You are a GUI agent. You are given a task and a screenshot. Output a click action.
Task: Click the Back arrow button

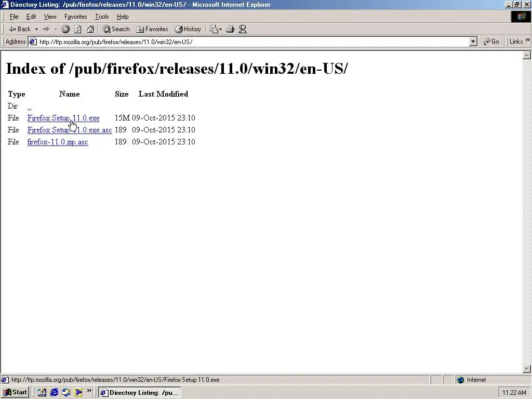pyautogui.click(x=20, y=29)
